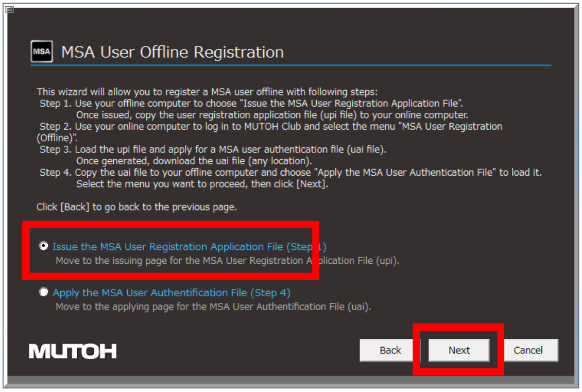
Task: Click the 'Once generated, download the uai file' line
Action: [x=194, y=161]
